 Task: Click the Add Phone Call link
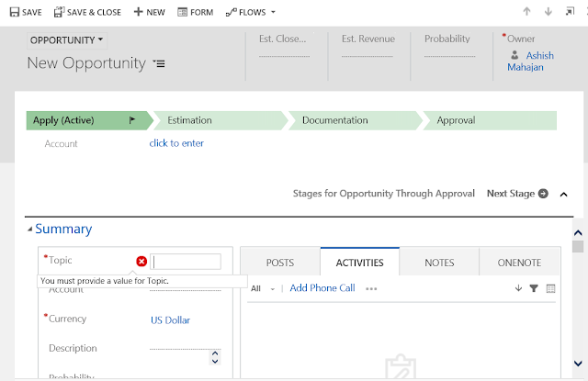point(322,288)
